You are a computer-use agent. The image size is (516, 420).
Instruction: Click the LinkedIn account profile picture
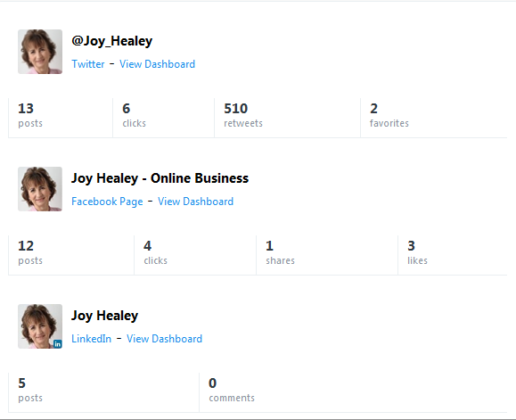pyautogui.click(x=40, y=326)
